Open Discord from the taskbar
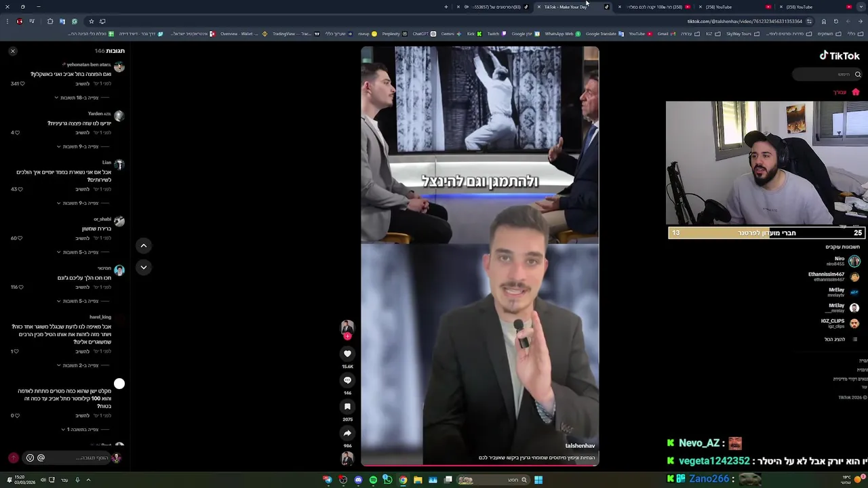Image resolution: width=868 pixels, height=488 pixels. [x=358, y=480]
